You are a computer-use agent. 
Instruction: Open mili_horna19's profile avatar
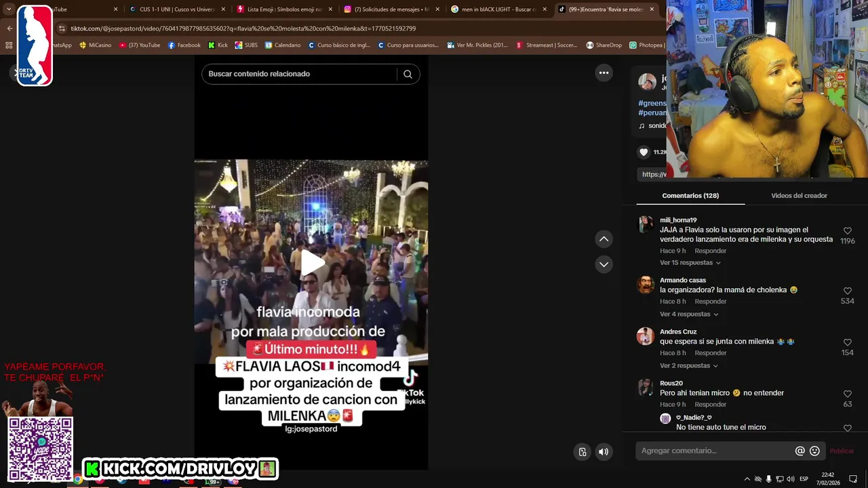tap(646, 224)
